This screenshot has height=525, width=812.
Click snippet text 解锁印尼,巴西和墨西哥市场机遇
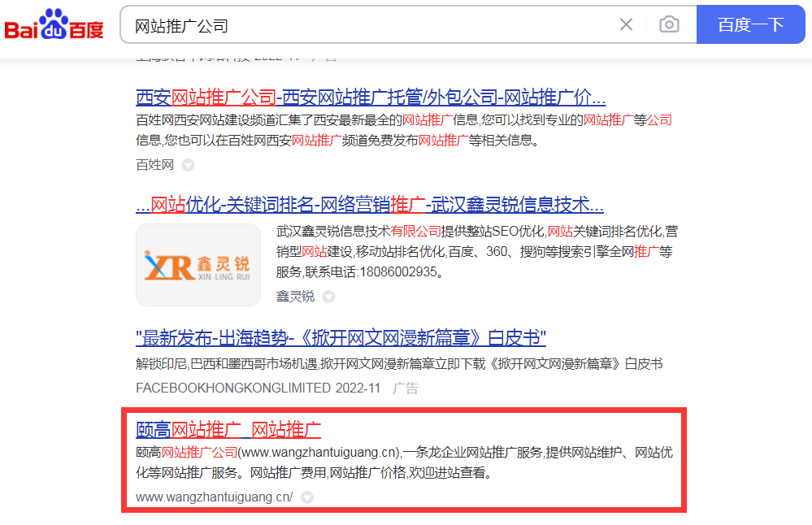227,364
